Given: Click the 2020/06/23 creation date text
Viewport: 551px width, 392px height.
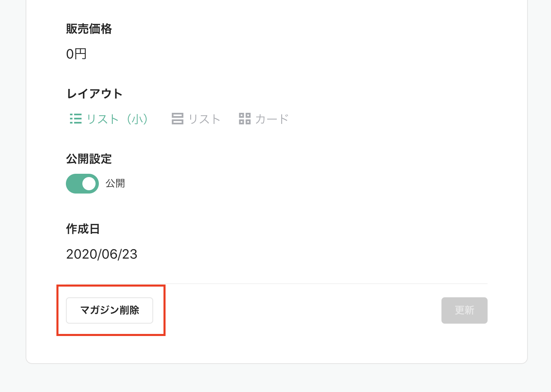Looking at the screenshot, I should 102,254.
